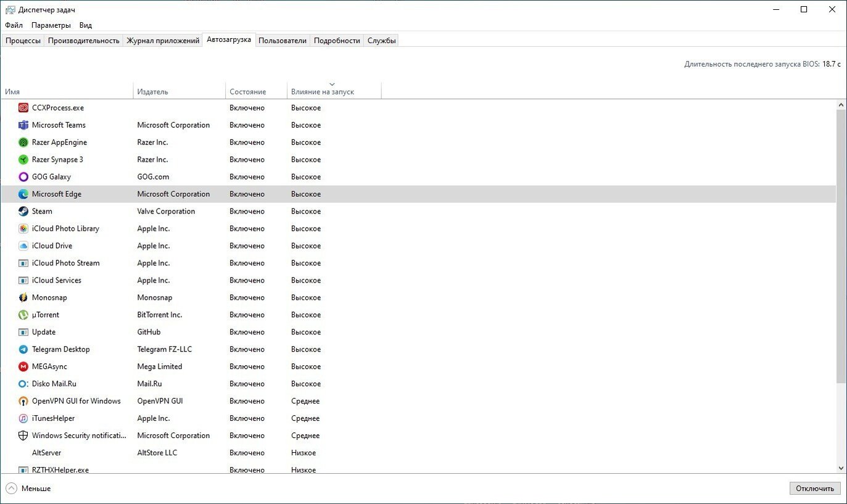Click the iCloud Photo Library icon
This screenshot has height=504, width=847.
coord(23,228)
